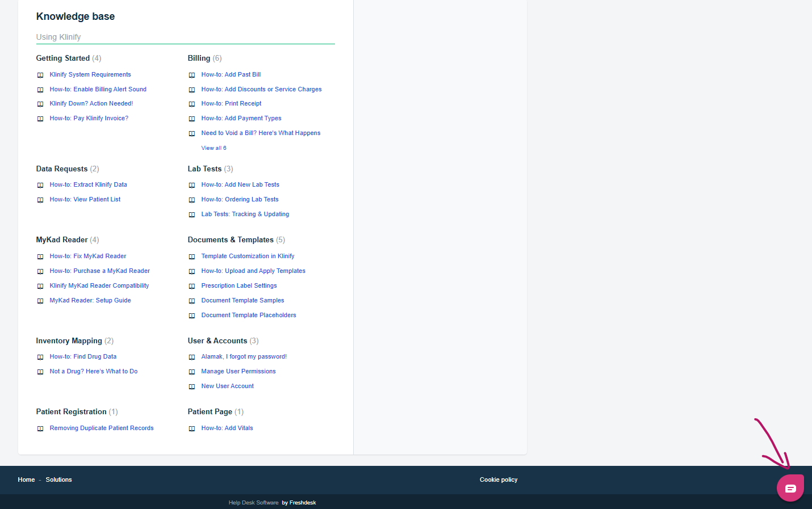Open How-to: Add Discounts or Service Charges
This screenshot has height=509, width=812.
(261, 89)
